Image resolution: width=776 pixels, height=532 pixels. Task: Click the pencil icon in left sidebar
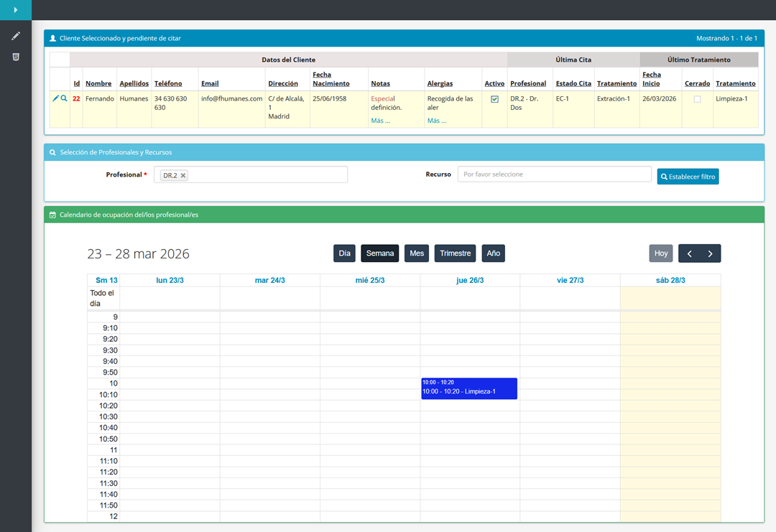(16, 36)
